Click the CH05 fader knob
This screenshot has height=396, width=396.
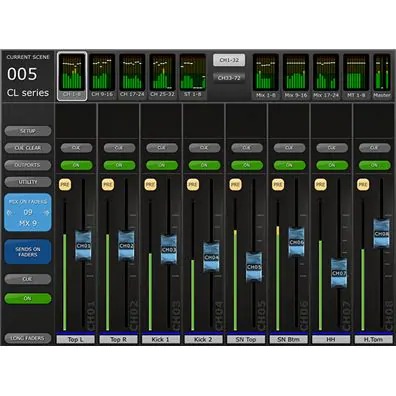(x=254, y=267)
